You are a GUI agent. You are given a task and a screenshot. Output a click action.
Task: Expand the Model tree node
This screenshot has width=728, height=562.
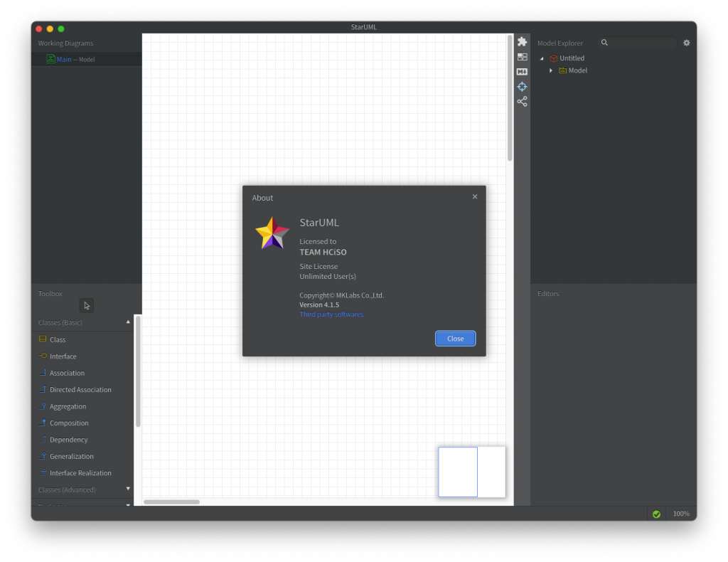551,70
